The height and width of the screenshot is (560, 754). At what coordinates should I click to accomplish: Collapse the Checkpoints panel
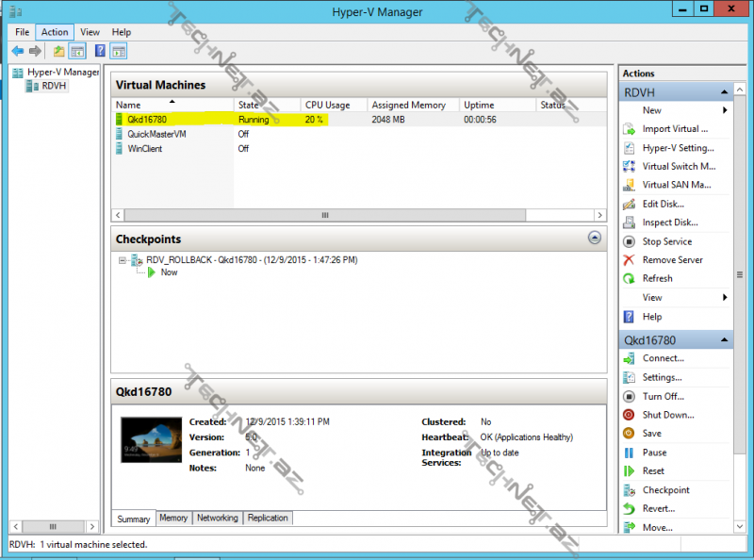[595, 239]
